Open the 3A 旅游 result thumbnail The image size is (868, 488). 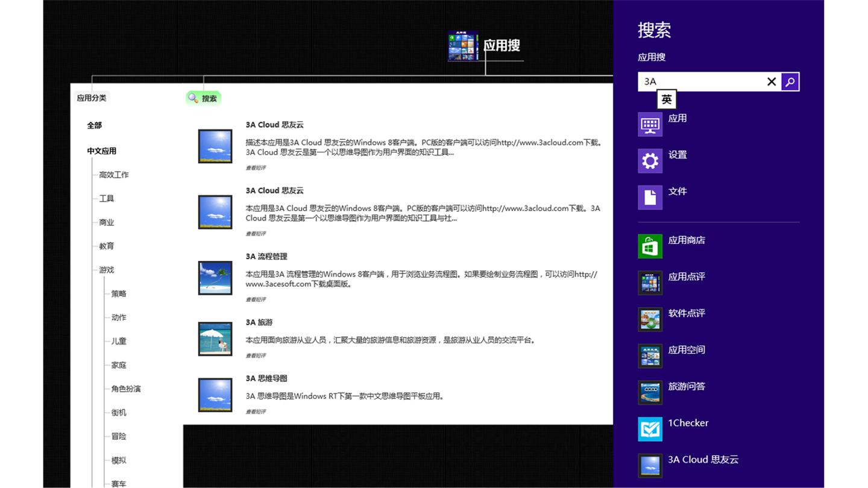pyautogui.click(x=215, y=339)
